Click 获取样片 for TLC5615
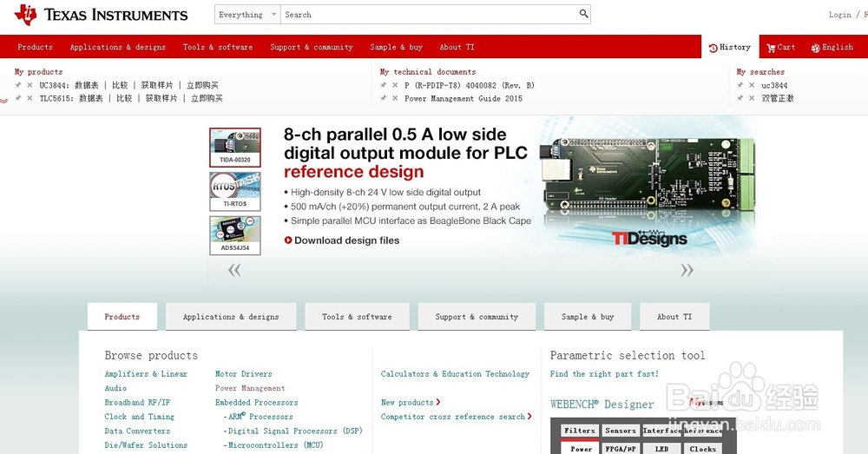Viewport: 868px width, 454px height. [161, 99]
